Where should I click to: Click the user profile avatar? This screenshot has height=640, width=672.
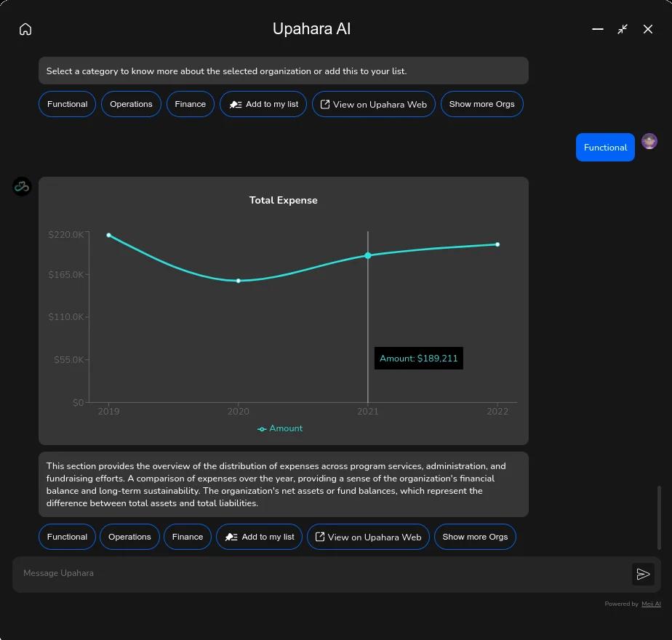tap(649, 141)
